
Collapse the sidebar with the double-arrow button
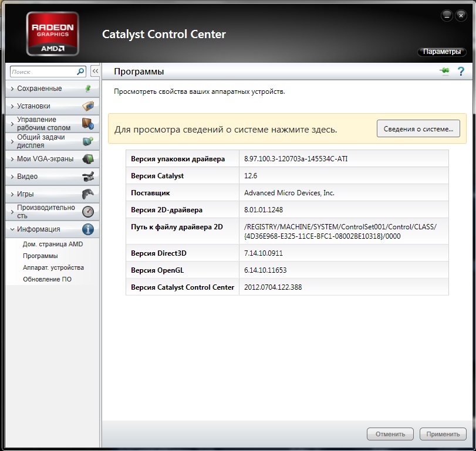[95, 72]
